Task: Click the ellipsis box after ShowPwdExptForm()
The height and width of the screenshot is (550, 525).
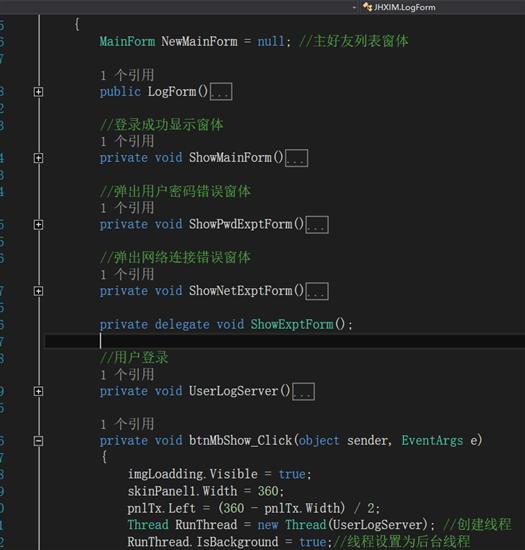Action: (x=317, y=225)
